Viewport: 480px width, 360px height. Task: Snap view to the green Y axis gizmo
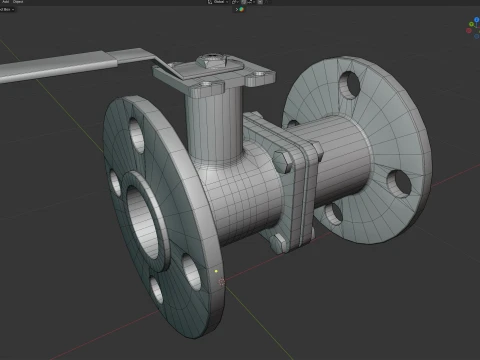point(471,24)
